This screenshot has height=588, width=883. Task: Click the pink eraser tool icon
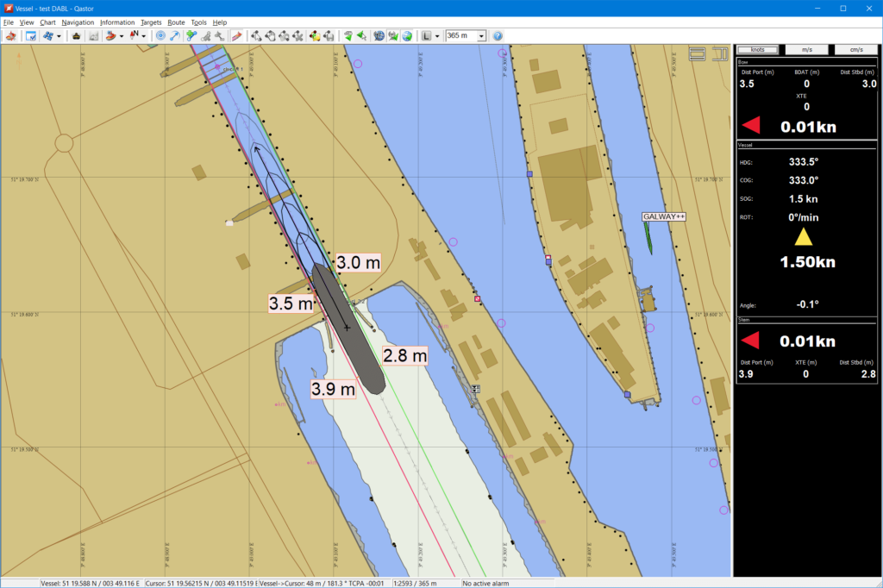click(235, 36)
